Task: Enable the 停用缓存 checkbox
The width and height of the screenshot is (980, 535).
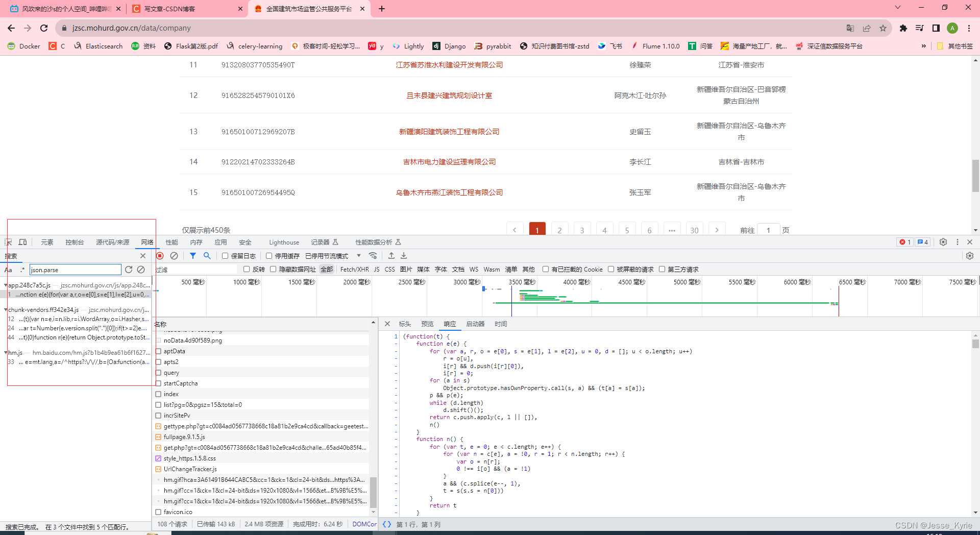Action: (x=269, y=256)
